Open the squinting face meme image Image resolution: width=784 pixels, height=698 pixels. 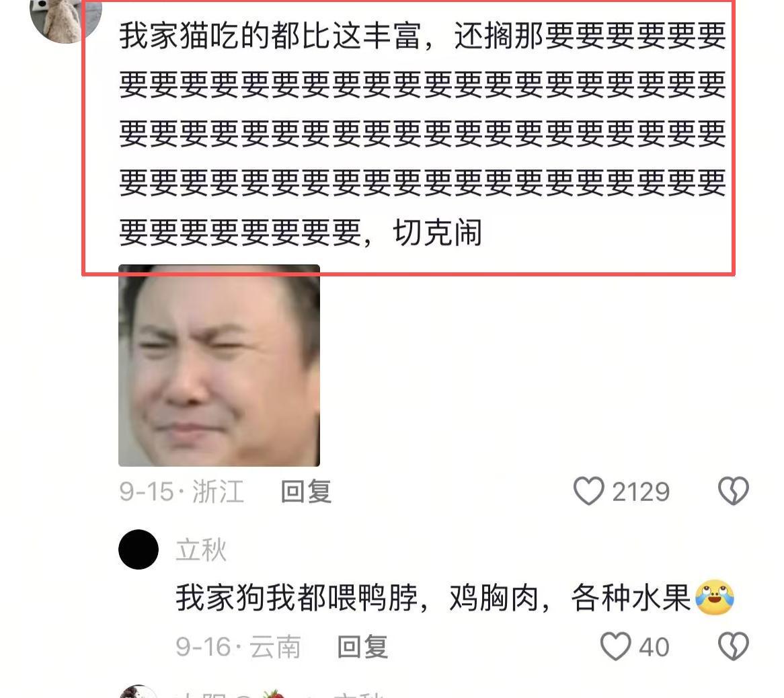click(x=219, y=366)
